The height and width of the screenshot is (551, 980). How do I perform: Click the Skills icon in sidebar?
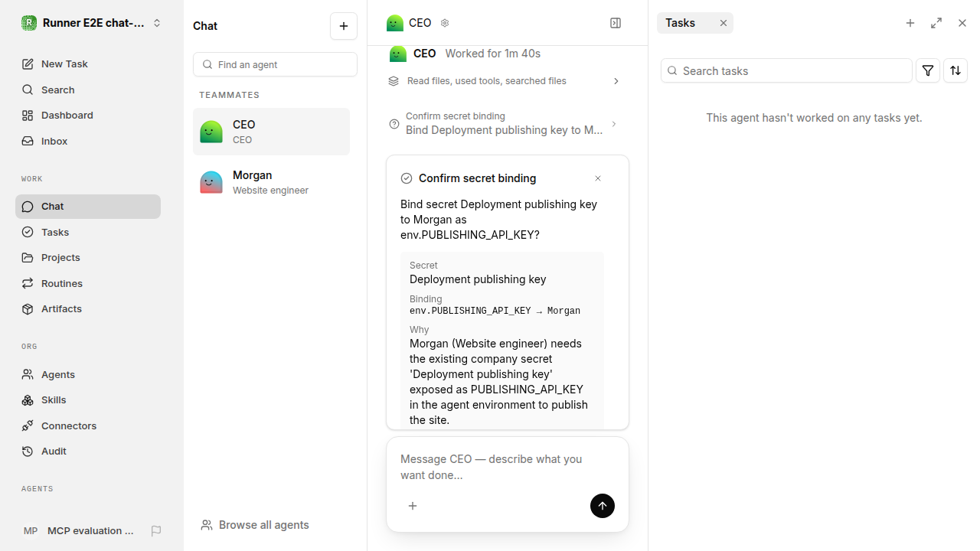click(x=28, y=400)
